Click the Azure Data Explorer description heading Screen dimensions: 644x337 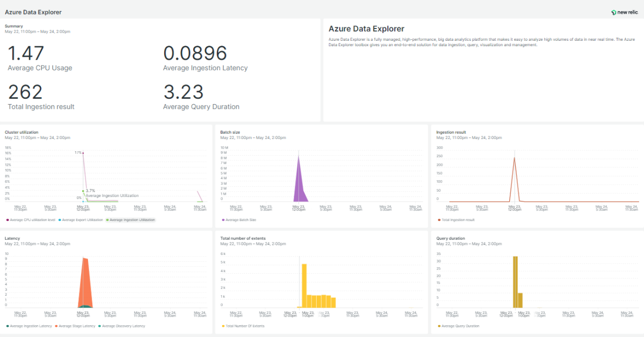(x=367, y=29)
